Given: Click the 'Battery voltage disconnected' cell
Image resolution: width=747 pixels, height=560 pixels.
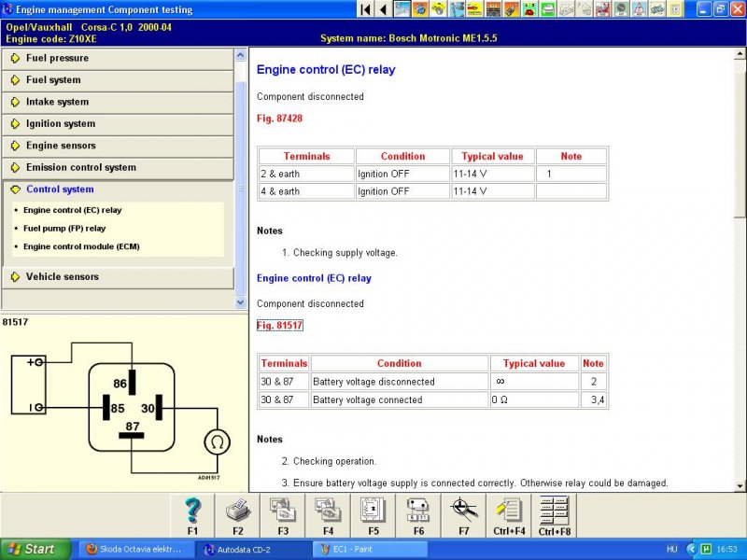Looking at the screenshot, I should [x=400, y=382].
